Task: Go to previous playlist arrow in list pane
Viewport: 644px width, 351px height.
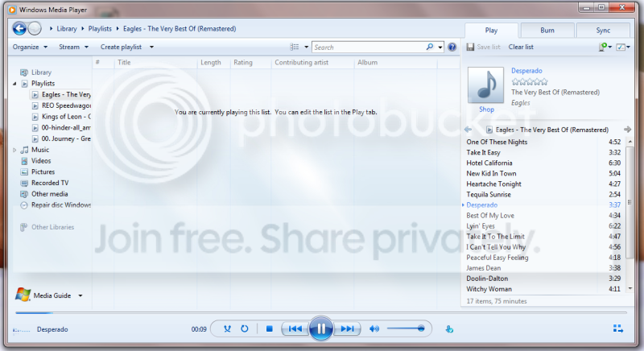Action: click(469, 130)
